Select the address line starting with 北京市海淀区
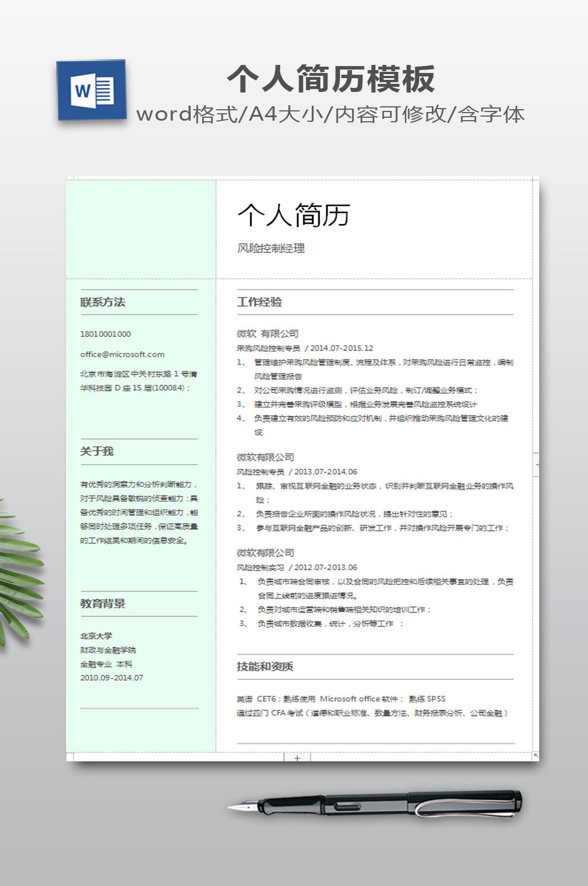This screenshot has height=886, width=588. coord(139,381)
